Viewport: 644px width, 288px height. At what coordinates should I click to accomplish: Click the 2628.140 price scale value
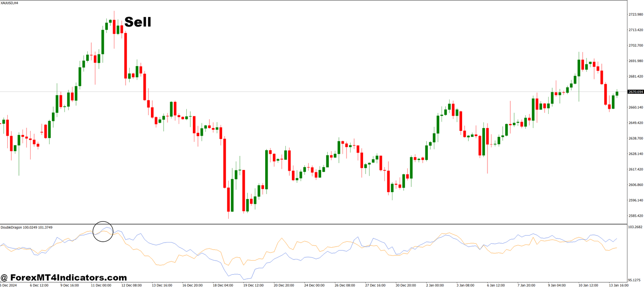pyautogui.click(x=636, y=154)
